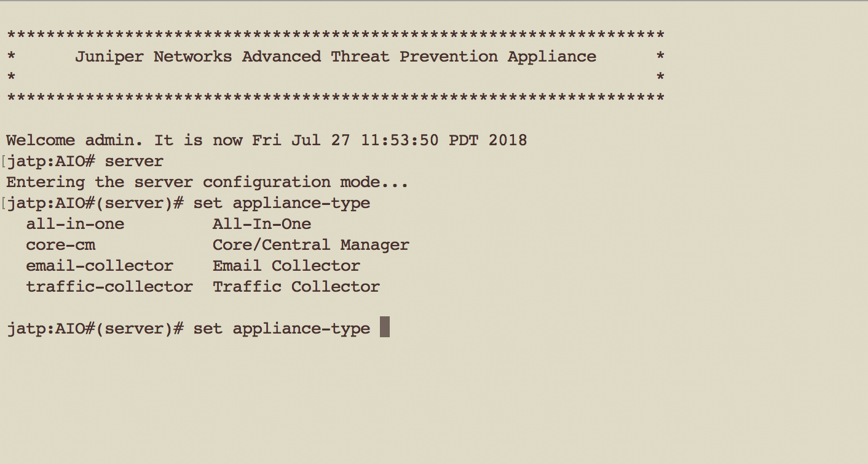Click the email-collector option keyword
The height and width of the screenshot is (464, 868).
click(x=100, y=266)
